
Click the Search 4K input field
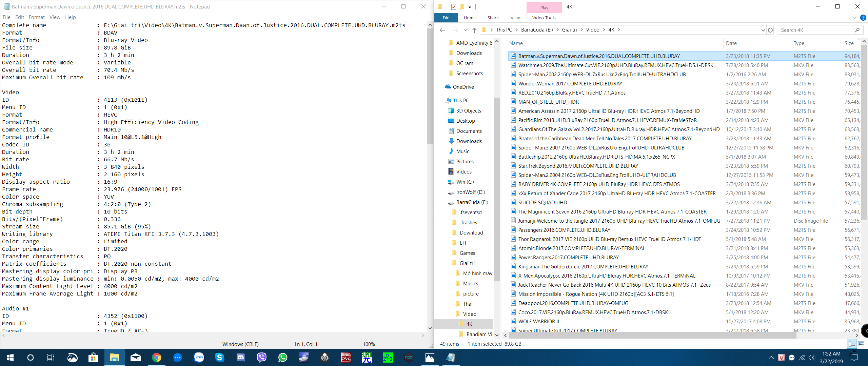816,30
